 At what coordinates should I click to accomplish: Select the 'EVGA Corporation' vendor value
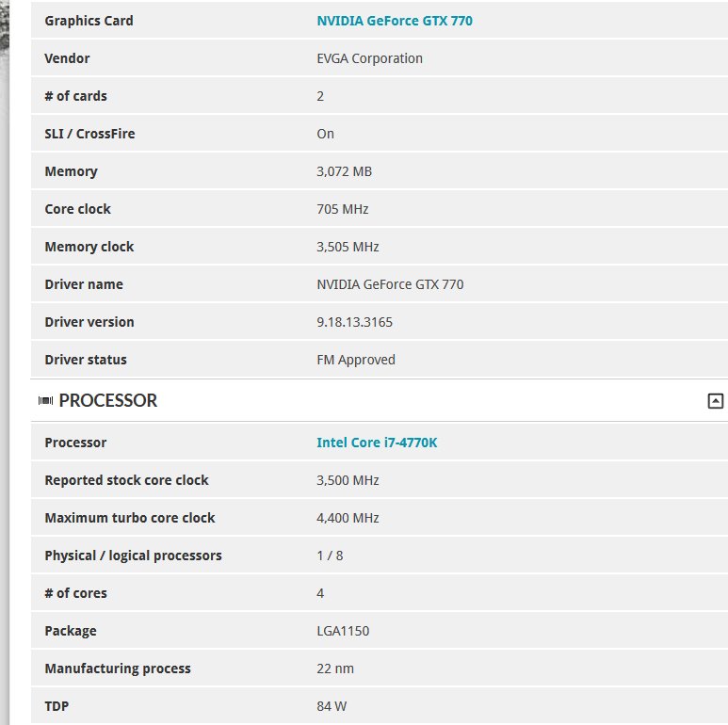coord(369,58)
